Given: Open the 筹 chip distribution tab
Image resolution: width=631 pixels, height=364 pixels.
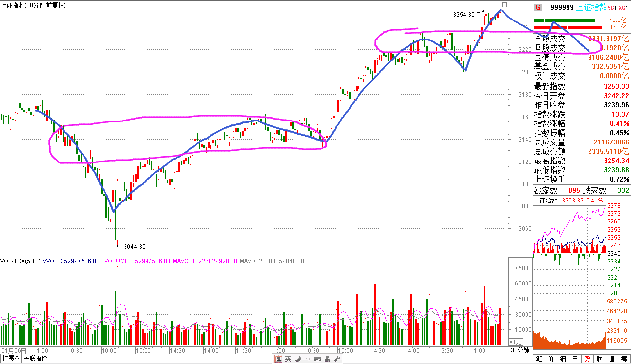Looking at the screenshot, I should (x=624, y=359).
